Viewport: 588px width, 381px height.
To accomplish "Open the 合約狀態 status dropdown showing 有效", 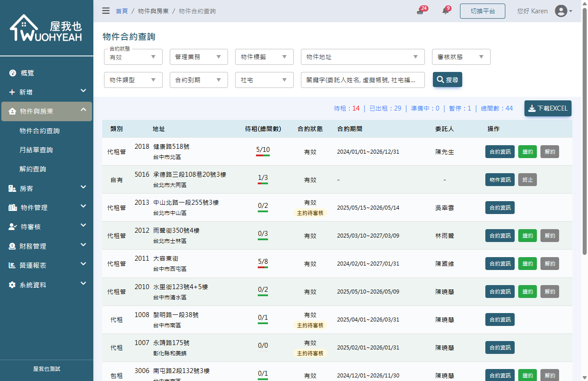I will click(x=133, y=57).
